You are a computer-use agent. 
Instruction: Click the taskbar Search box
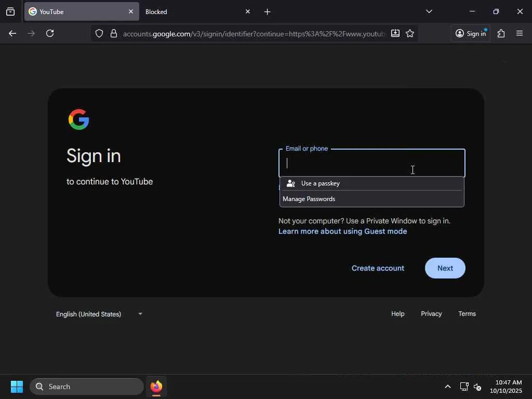click(87, 387)
